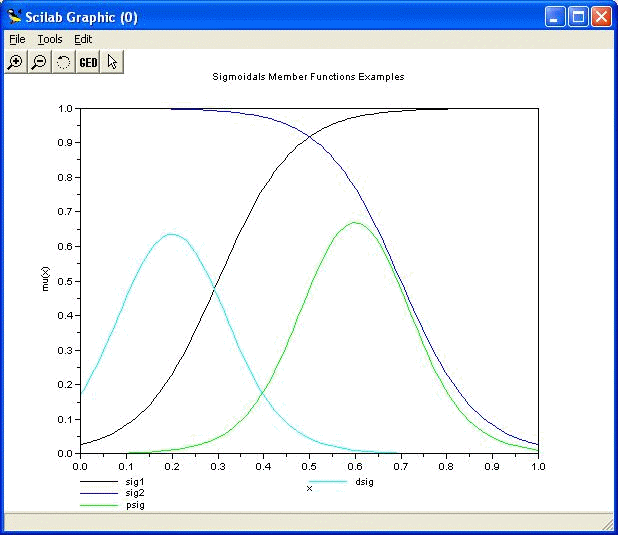This screenshot has height=535, width=618.
Task: Click the 'psig' legend label
Action: (135, 505)
